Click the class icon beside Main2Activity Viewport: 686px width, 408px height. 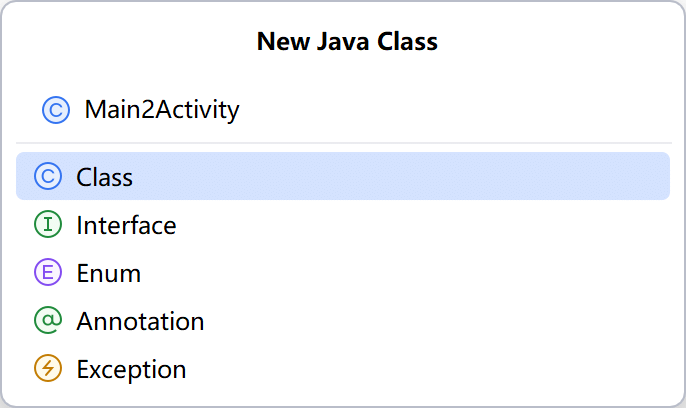click(x=56, y=109)
